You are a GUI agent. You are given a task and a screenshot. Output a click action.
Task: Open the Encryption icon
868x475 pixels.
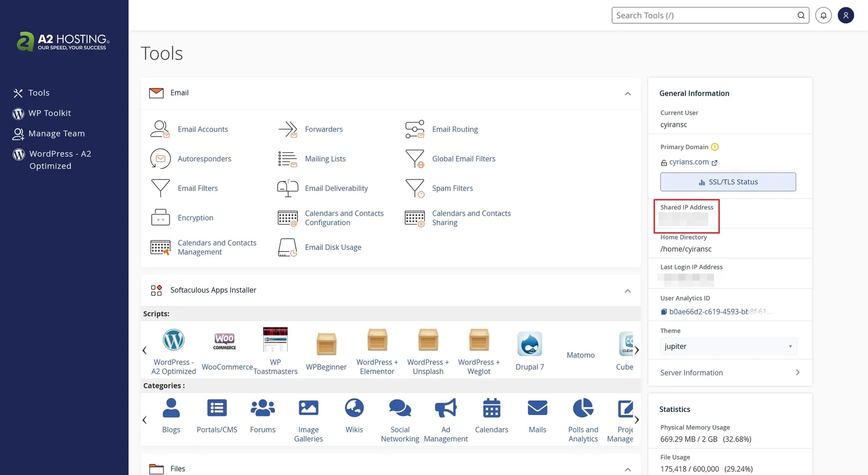pos(160,218)
